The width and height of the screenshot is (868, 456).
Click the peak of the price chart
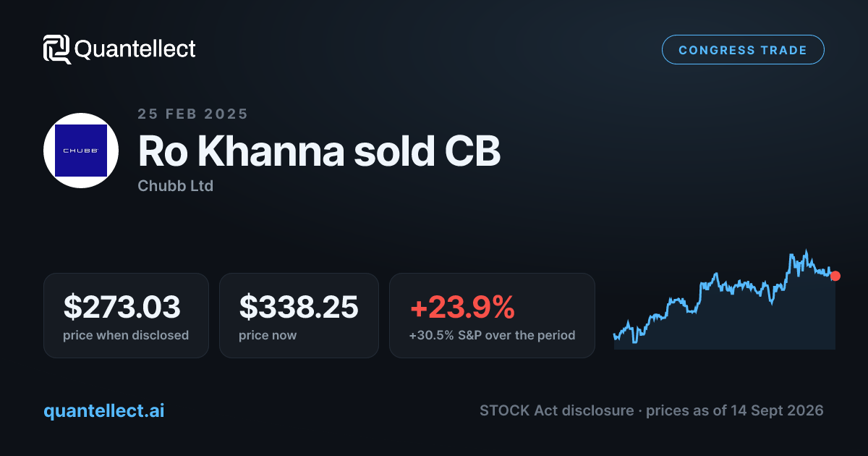pos(804,252)
